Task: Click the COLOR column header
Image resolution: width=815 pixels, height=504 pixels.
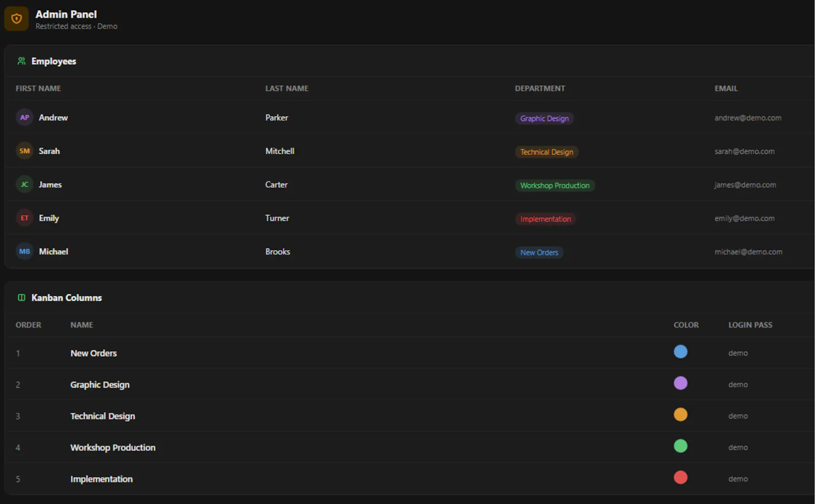Action: point(686,325)
